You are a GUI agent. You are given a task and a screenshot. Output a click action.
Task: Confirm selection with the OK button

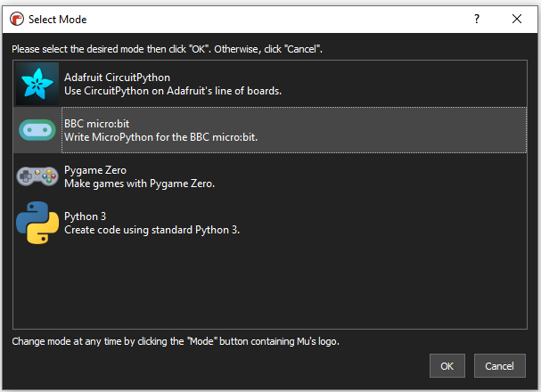pos(447,366)
